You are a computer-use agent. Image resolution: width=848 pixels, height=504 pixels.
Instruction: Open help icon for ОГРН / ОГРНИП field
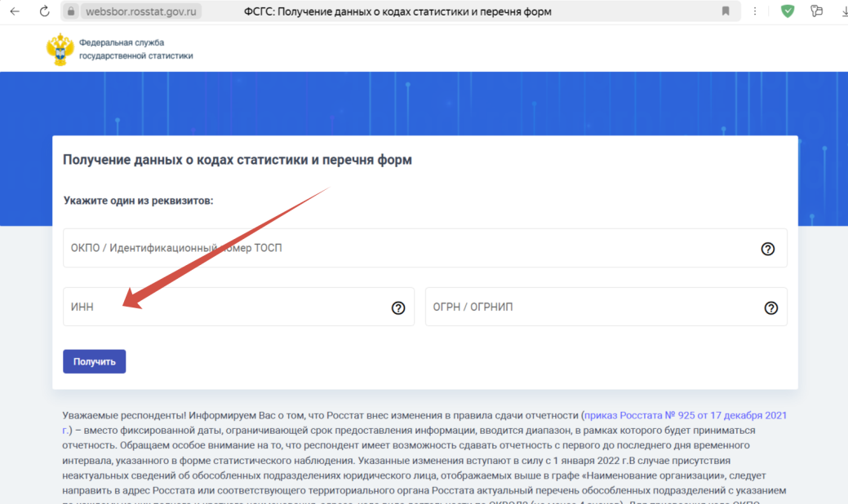(x=770, y=307)
